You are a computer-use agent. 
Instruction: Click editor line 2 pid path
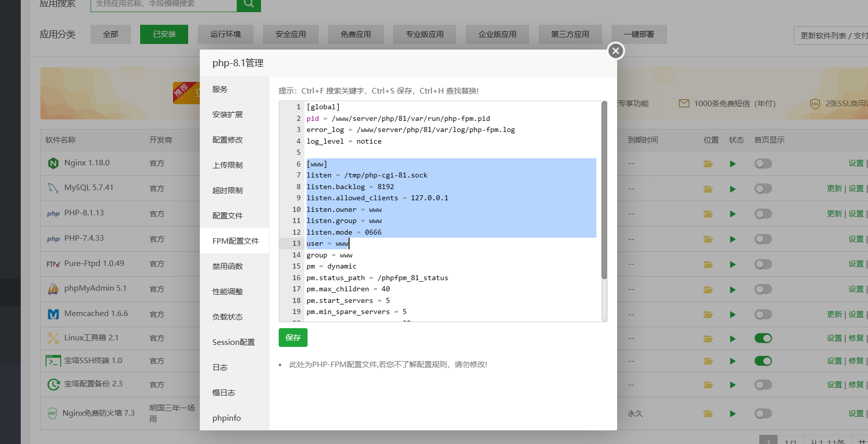pyautogui.click(x=398, y=119)
